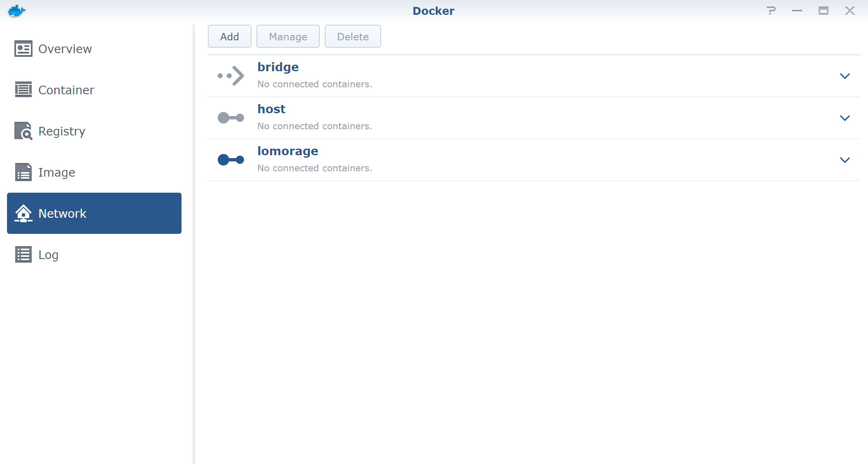Click the lomorage network connector icon
This screenshot has width=868, height=464.
pos(231,160)
